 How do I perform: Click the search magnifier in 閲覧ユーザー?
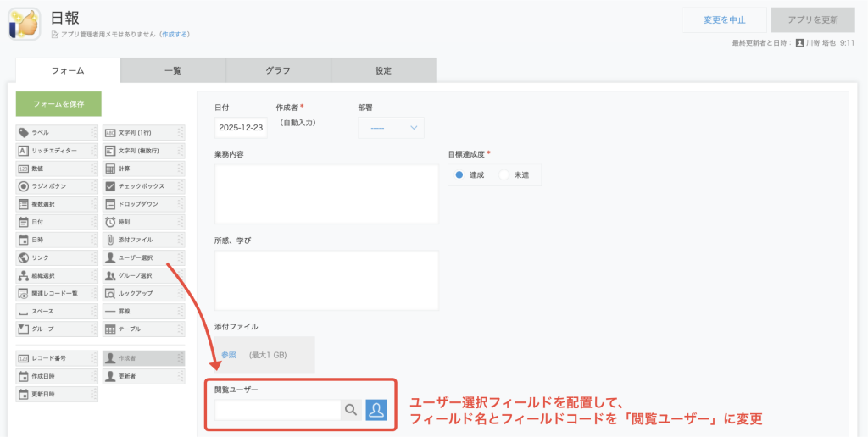[351, 410]
